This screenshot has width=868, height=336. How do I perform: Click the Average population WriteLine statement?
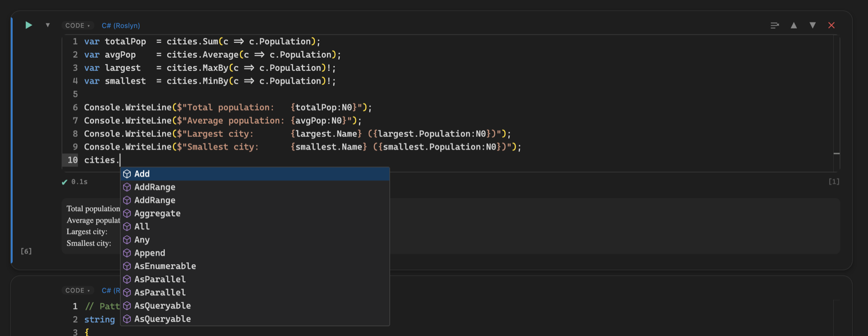[x=223, y=120]
